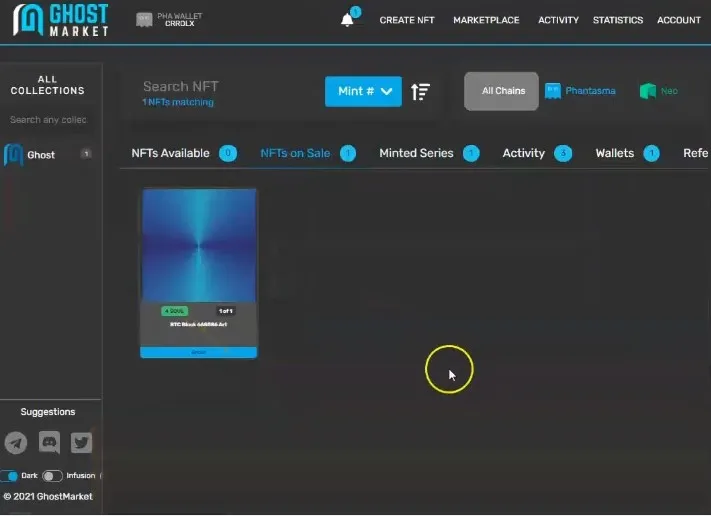Open the notifications bell
This screenshot has height=516, width=711.
[347, 20]
